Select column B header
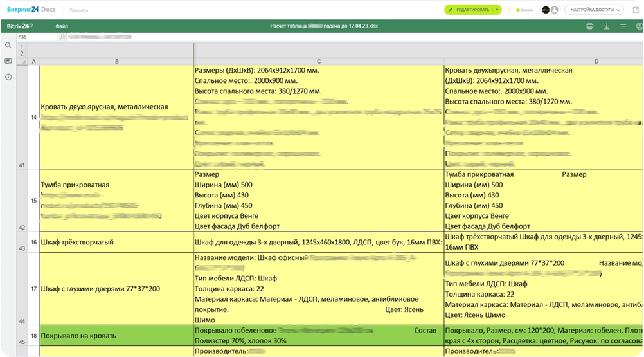644x357 pixels. (x=116, y=62)
